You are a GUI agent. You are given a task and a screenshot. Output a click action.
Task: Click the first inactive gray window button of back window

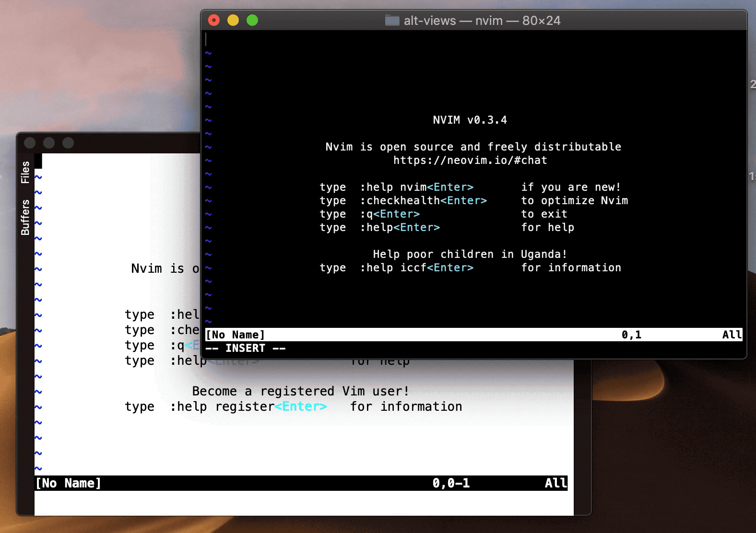[x=30, y=142]
